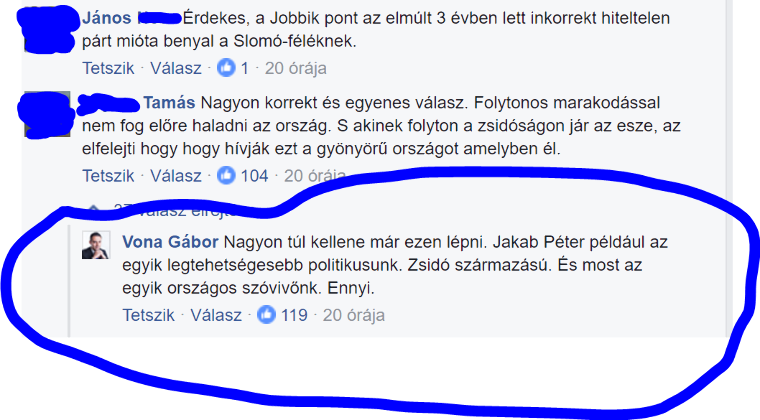Open Vona Gábor's profile name link
Screen dimensions: 760x420
(x=170, y=241)
